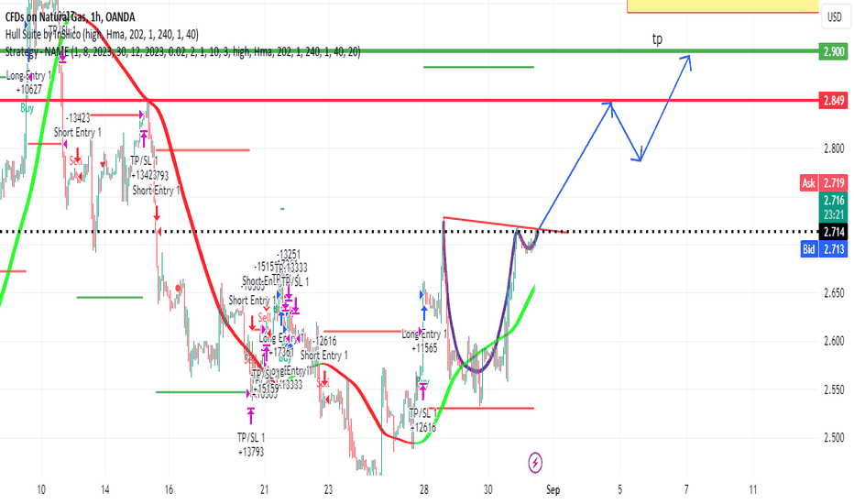Viewport: 854px width, 504px height.
Task: Click the 10 date on time axis
Action: [41, 490]
